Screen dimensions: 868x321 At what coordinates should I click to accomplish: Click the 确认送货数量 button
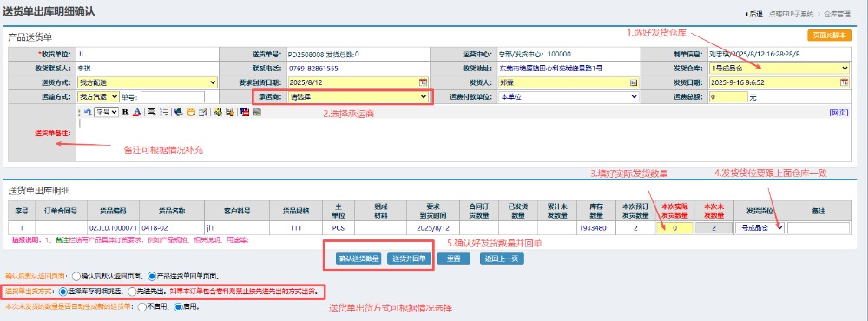[358, 259]
